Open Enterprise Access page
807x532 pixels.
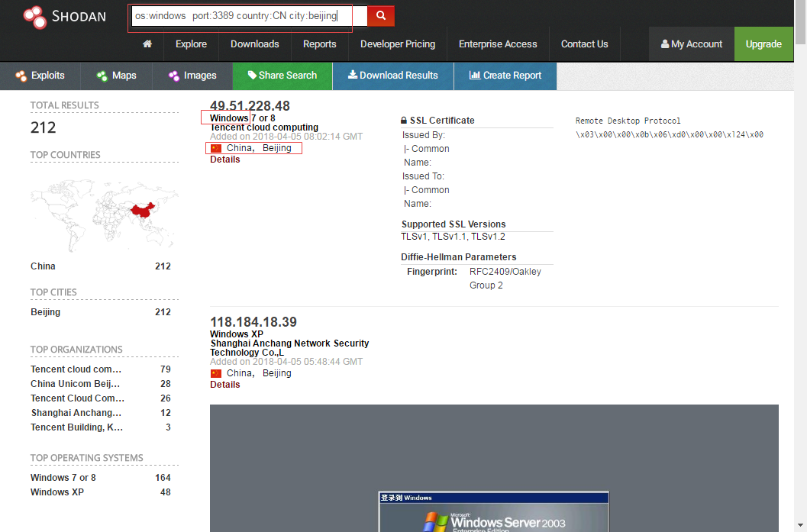(x=498, y=44)
